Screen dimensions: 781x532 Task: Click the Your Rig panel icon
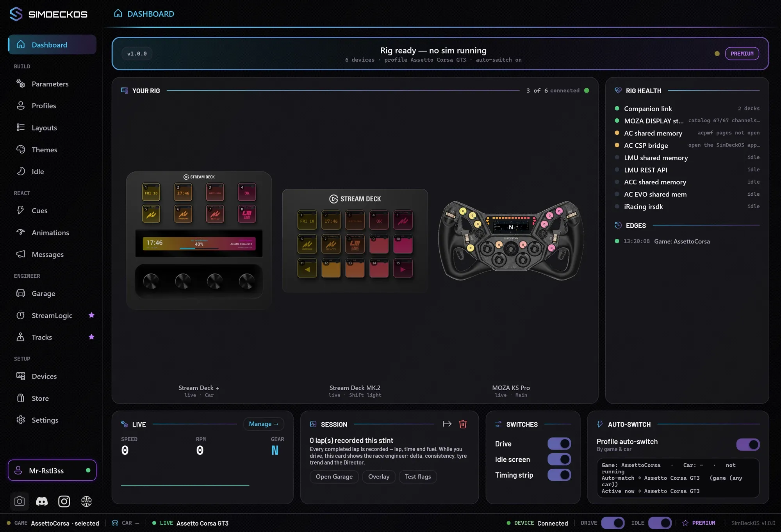(x=125, y=91)
